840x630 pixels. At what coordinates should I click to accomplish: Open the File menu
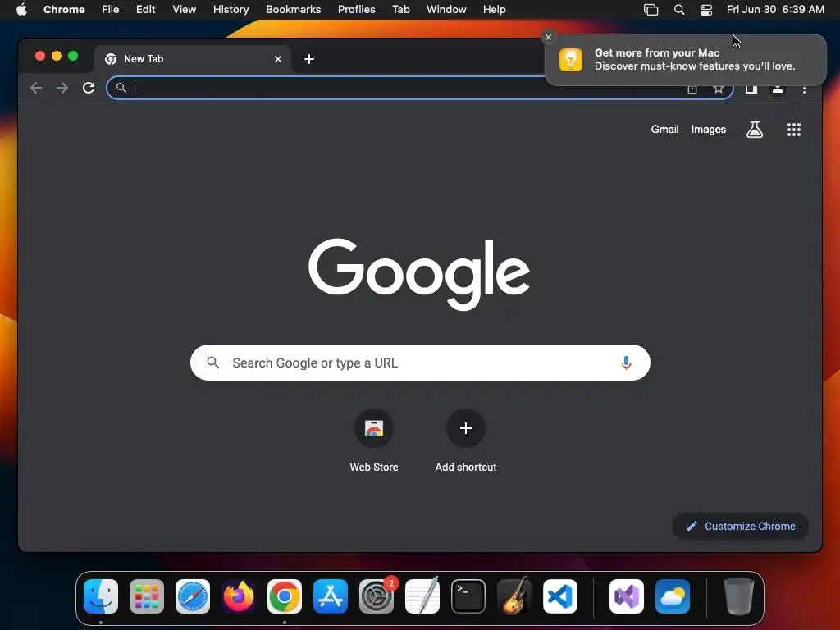point(111,10)
